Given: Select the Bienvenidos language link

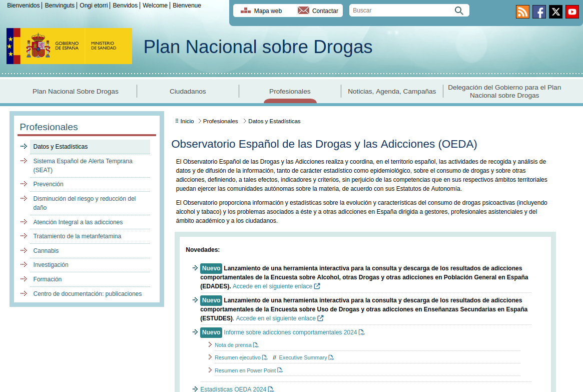Looking at the screenshot, I should (x=24, y=6).
